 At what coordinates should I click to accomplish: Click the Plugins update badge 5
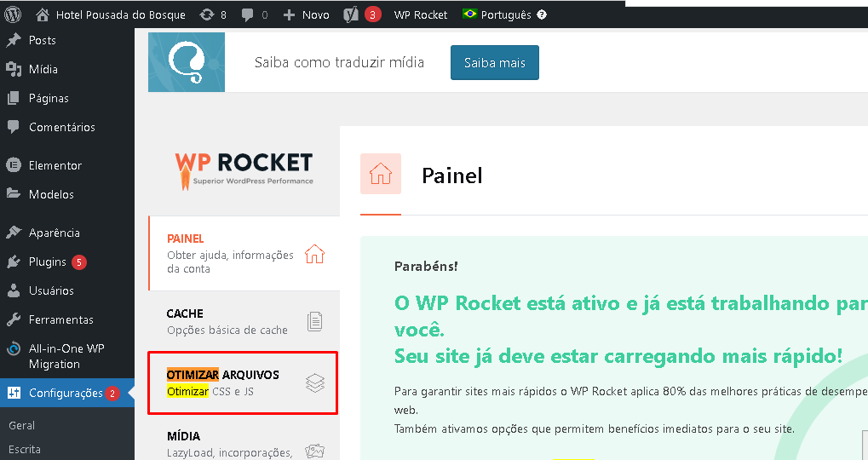(79, 262)
